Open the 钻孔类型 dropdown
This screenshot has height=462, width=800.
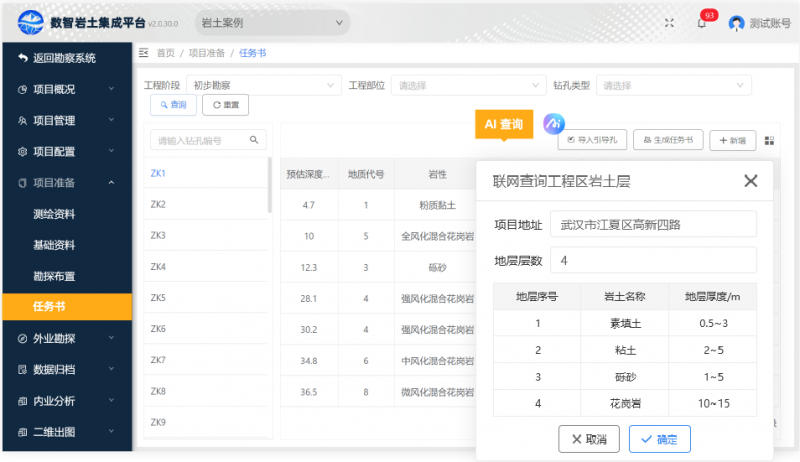(673, 86)
